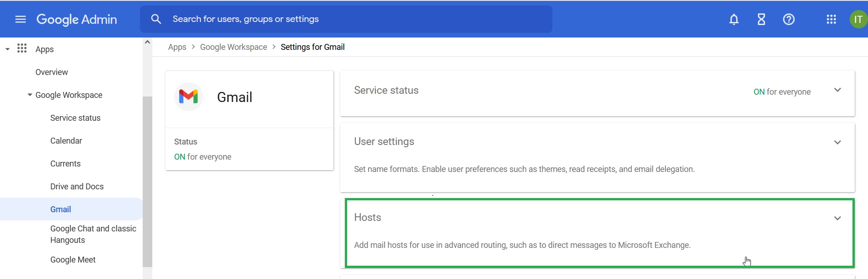Open Google Meet in the sidebar

(73, 260)
